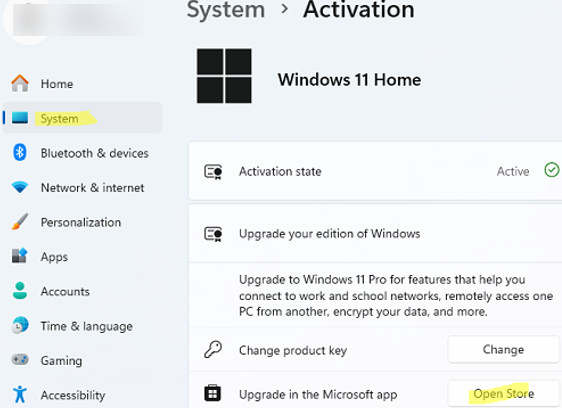Viewport: 562px width, 408px height.
Task: Click the Bluetooth icon in sidebar
Action: click(x=20, y=152)
